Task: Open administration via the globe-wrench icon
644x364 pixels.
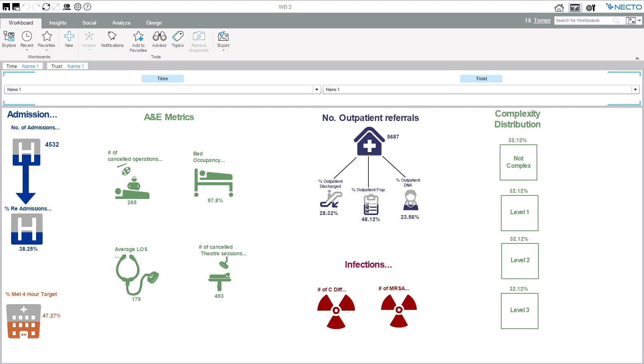Action: tap(590, 7)
